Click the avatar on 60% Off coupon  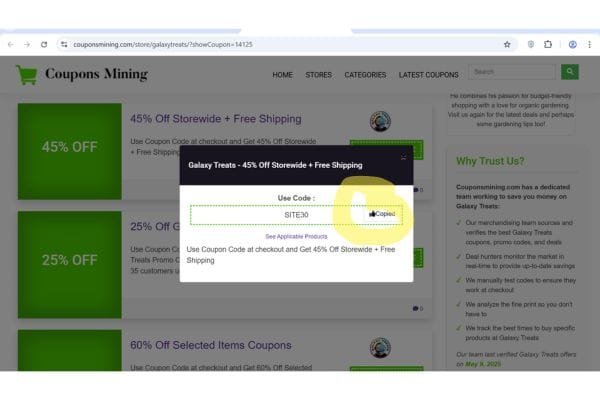(x=380, y=348)
